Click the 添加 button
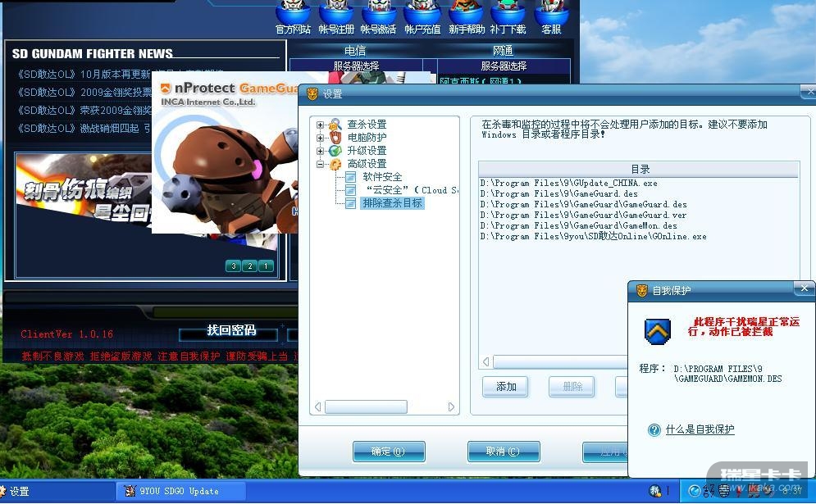 pos(505,387)
